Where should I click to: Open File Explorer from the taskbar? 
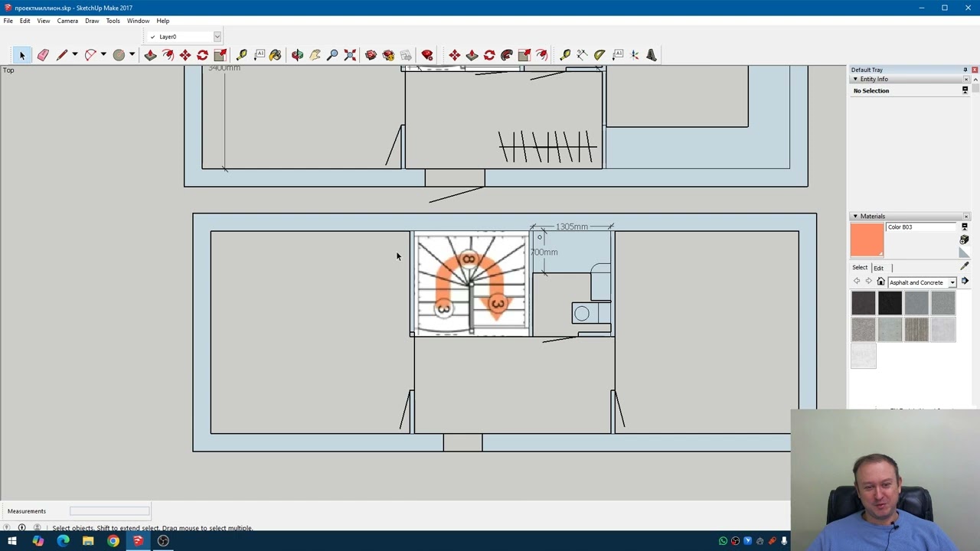[88, 541]
